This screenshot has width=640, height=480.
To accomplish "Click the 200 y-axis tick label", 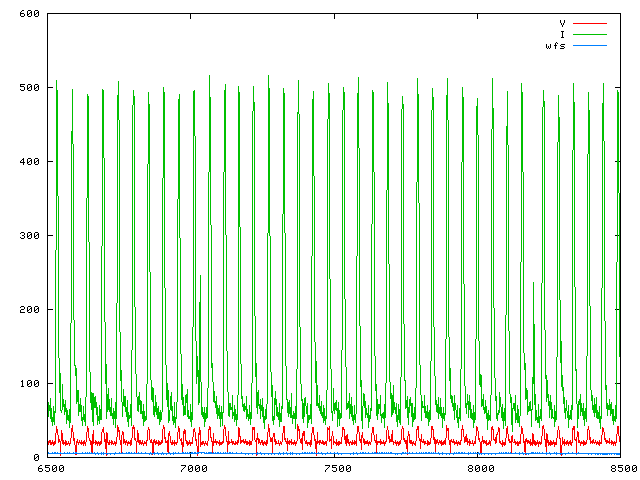I will pos(28,310).
